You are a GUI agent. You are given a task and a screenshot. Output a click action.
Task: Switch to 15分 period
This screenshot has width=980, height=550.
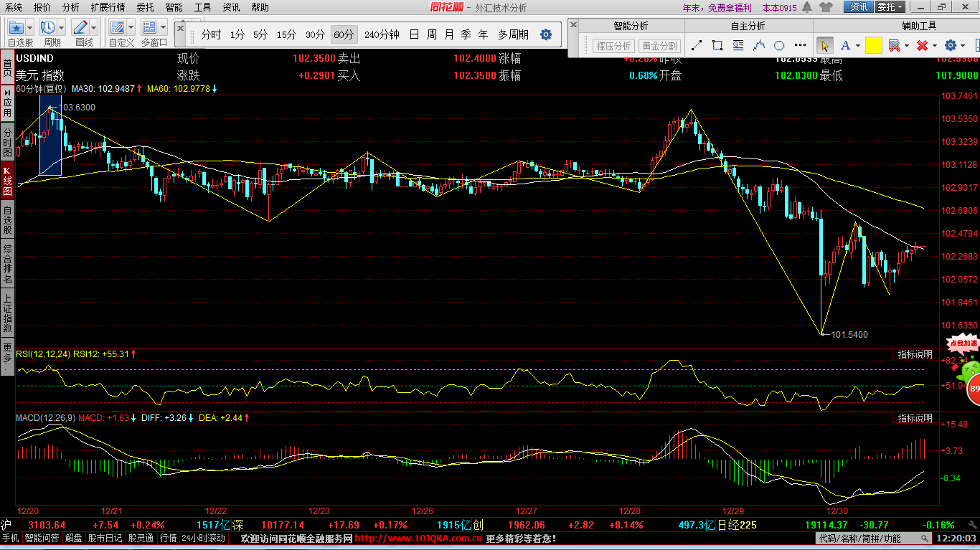click(286, 34)
